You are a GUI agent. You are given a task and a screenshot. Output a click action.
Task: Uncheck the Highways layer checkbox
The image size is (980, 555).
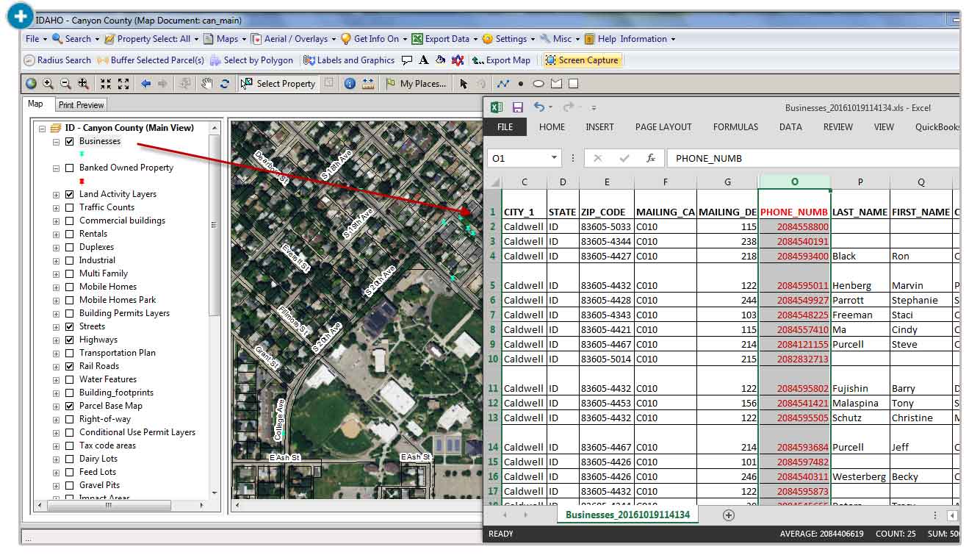[x=70, y=340]
